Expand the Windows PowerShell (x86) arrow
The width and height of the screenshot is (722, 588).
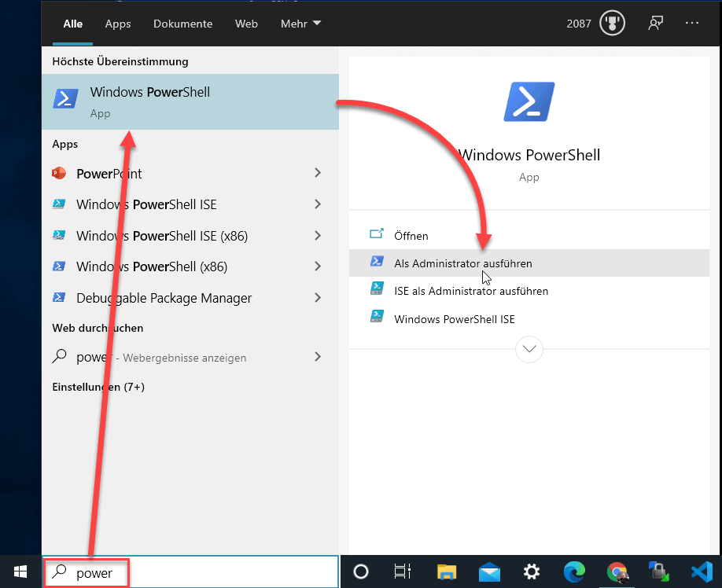[x=318, y=266]
